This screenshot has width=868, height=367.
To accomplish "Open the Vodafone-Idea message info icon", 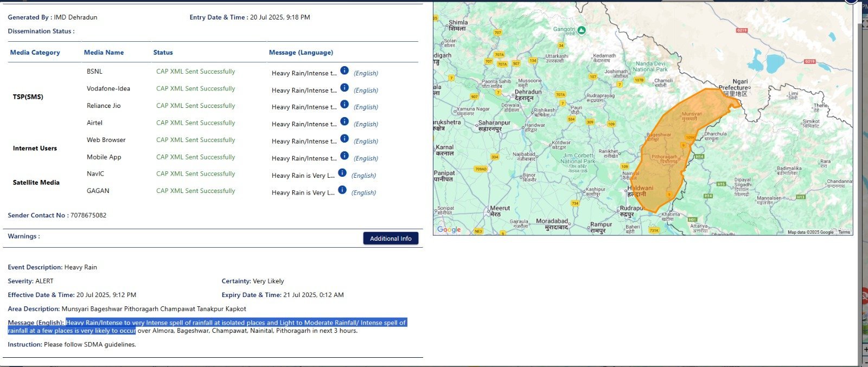I will coord(344,87).
